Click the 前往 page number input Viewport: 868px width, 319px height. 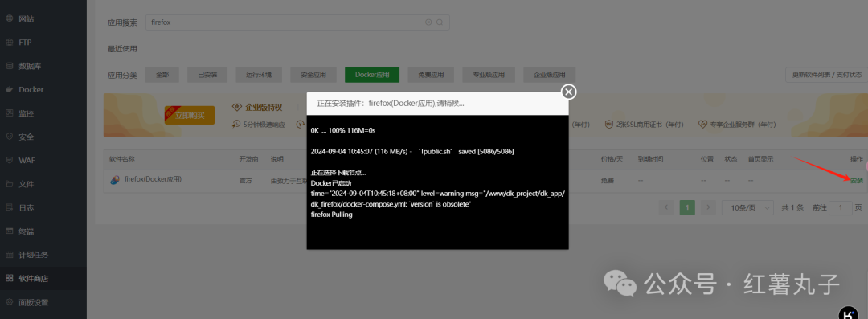point(841,207)
